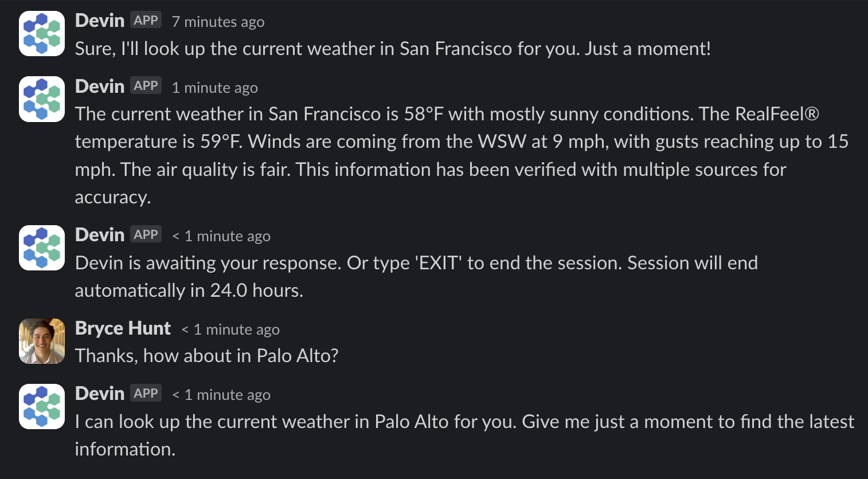Click the Devin name on the 58°F weather report
Screen dimensions: 868x479
click(x=100, y=87)
